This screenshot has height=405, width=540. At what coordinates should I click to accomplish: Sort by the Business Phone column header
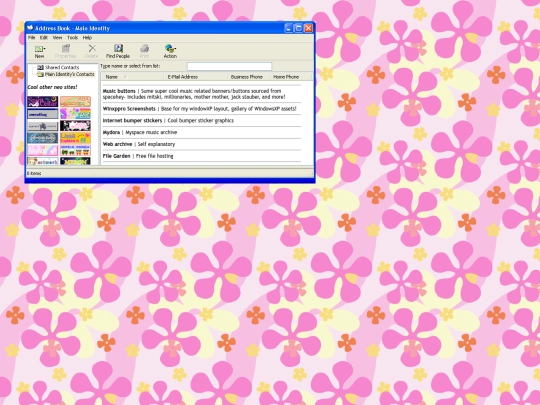click(x=247, y=77)
